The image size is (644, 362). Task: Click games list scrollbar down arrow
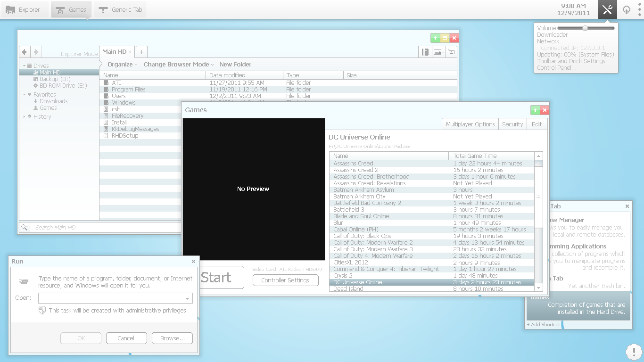(x=538, y=288)
